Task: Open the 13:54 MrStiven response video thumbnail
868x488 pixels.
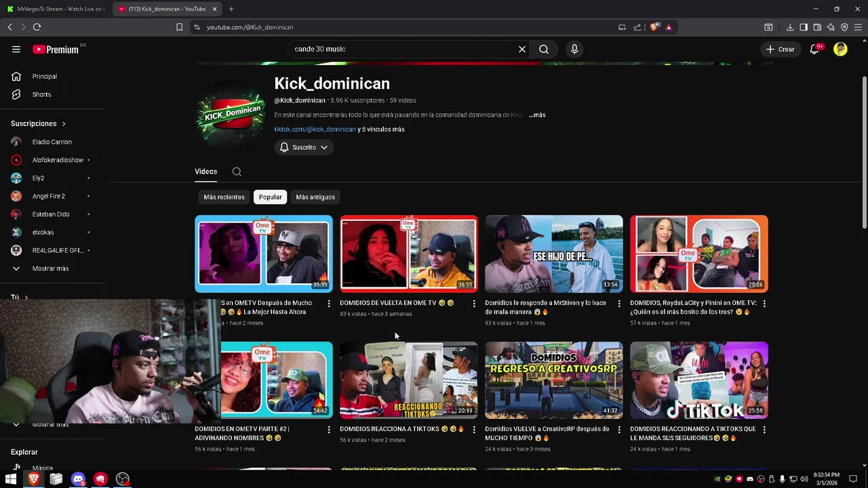Action: (554, 254)
